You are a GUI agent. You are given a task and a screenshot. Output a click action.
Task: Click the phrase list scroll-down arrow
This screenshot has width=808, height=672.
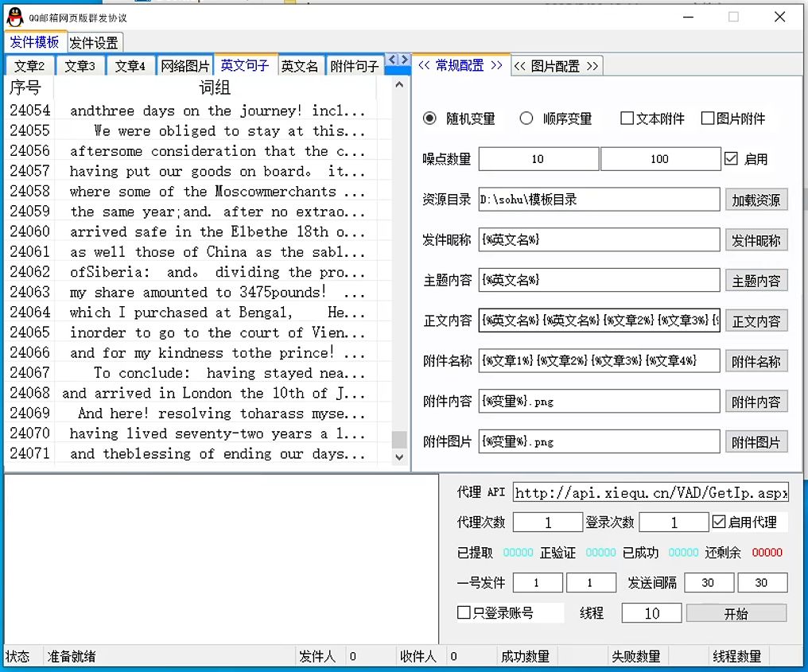(400, 457)
